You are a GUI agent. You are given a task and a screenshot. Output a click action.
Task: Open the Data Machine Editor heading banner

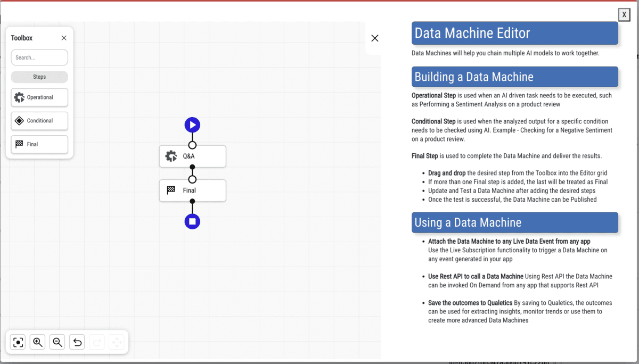[514, 33]
